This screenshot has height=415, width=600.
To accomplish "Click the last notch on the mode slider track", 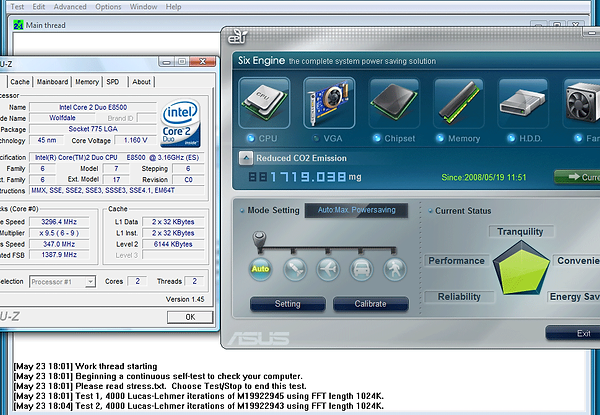I will click(x=394, y=251).
